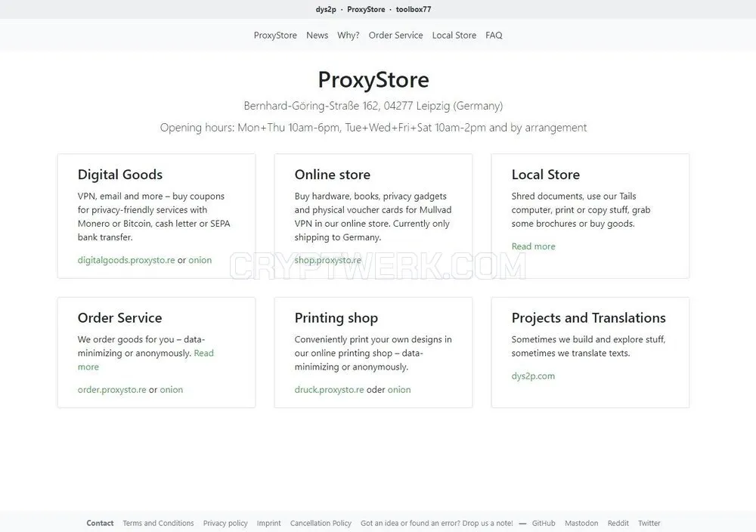
Task: Select ProxyStore in the navigation menu
Action: point(275,36)
